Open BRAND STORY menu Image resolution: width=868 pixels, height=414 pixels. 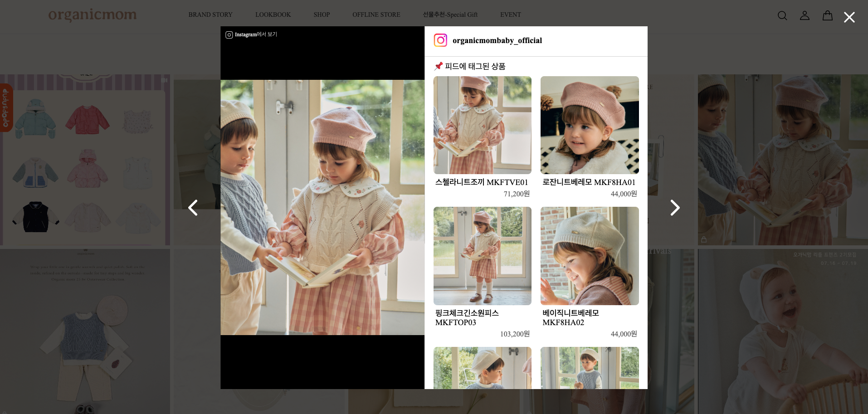click(210, 15)
